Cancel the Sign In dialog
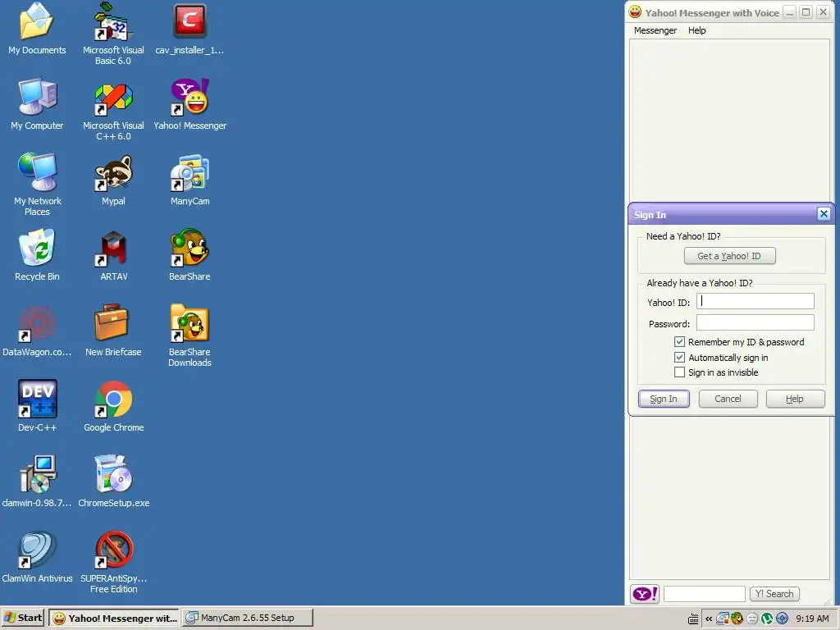This screenshot has width=840, height=630. (728, 399)
